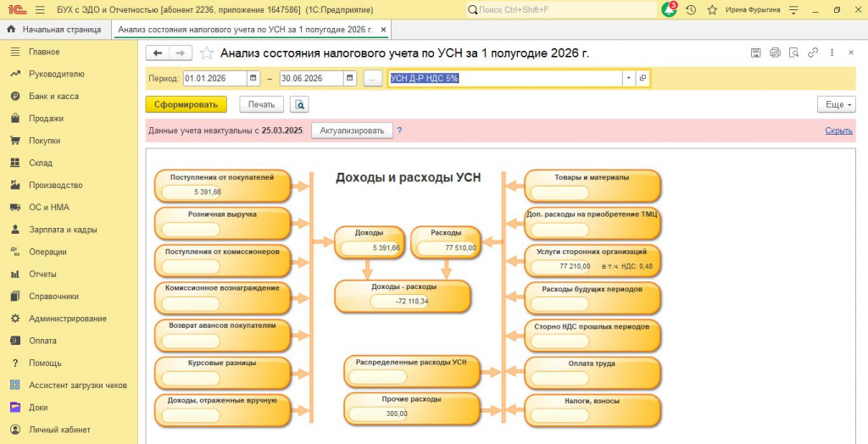
Task: Open the history clock icon
Action: pyautogui.click(x=691, y=10)
